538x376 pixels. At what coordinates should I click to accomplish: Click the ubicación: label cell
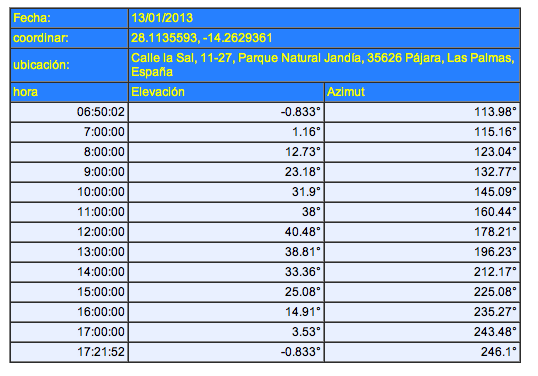point(69,65)
